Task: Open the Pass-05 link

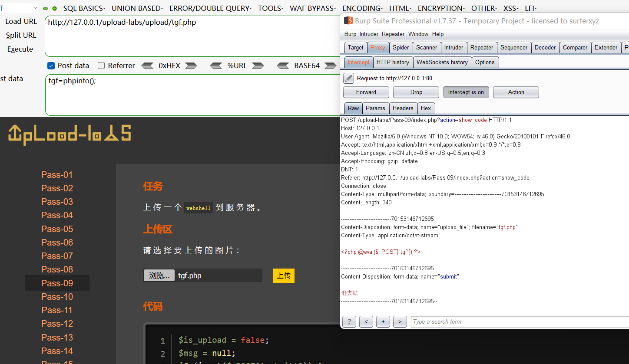Action: (57, 229)
